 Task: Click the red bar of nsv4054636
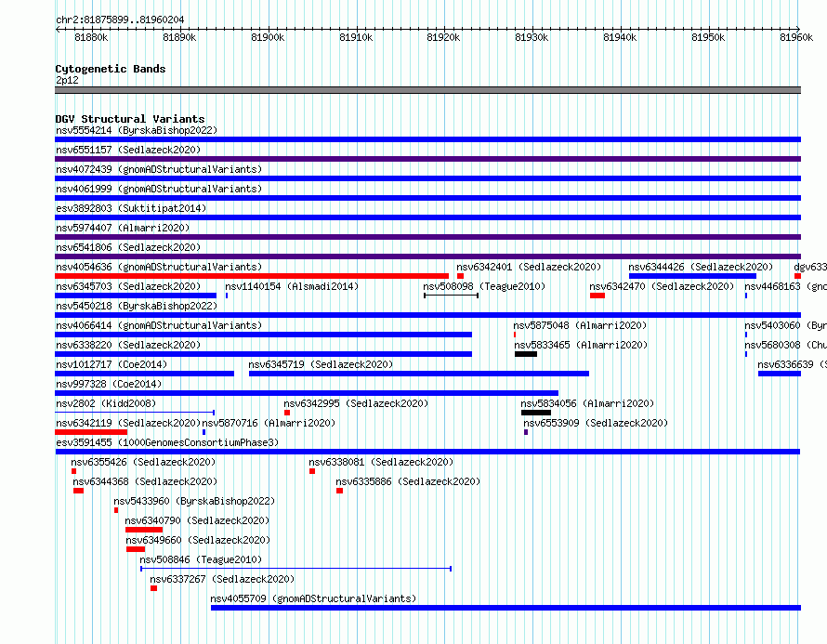[252, 276]
